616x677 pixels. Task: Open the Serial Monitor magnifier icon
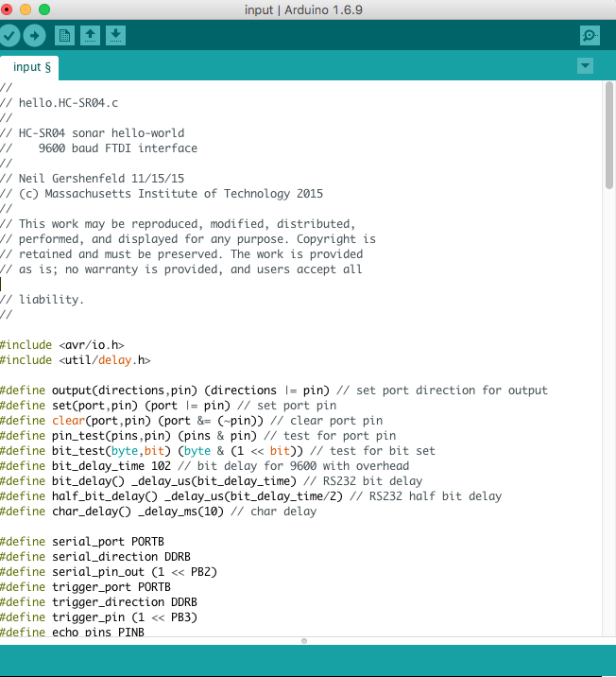click(x=590, y=35)
